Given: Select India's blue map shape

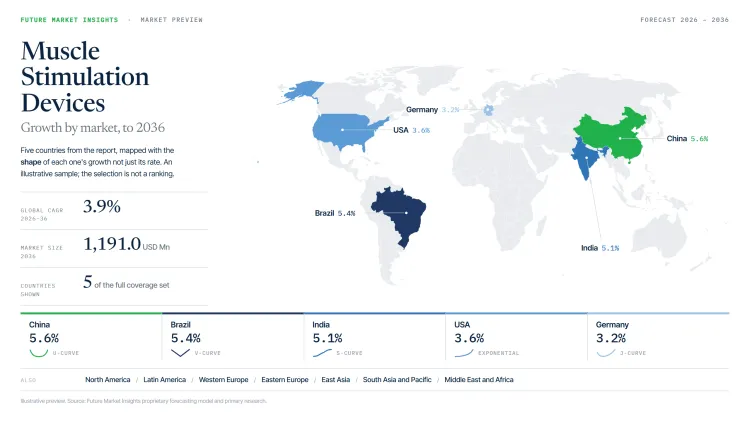Looking at the screenshot, I should (586, 157).
